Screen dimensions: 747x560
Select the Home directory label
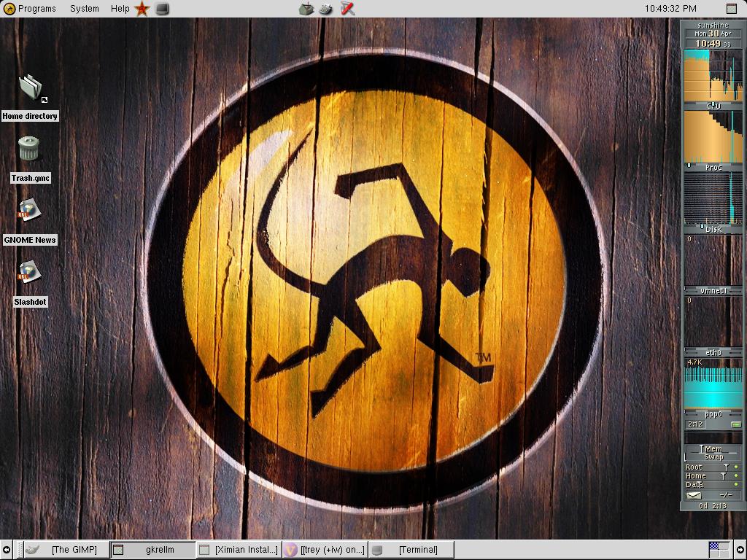click(30, 116)
